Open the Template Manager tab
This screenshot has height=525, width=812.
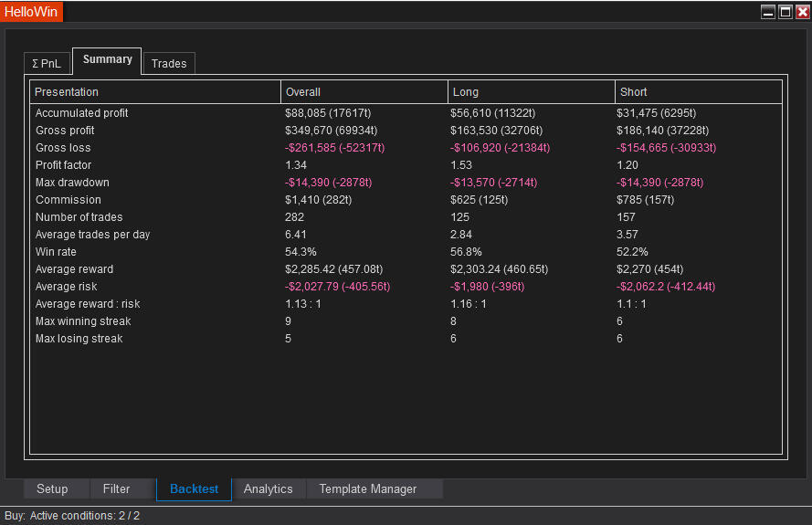click(x=367, y=489)
